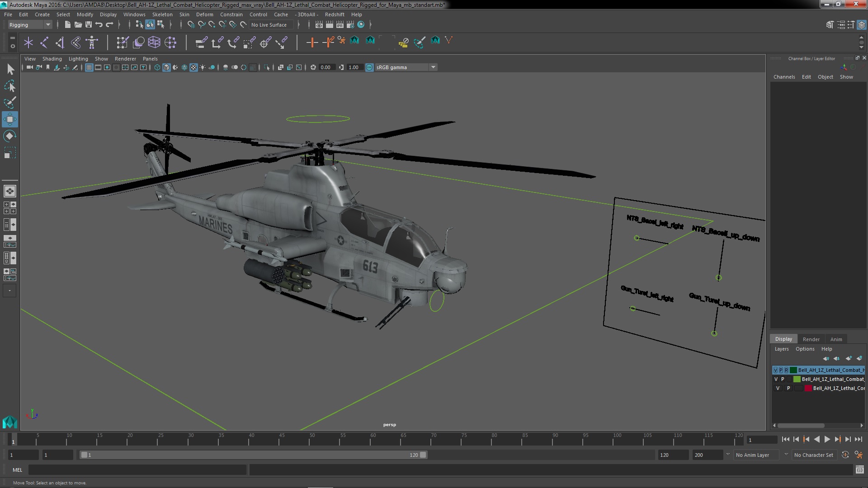The width and height of the screenshot is (868, 488).
Task: Toggle playback P of red layer
Action: click(x=788, y=388)
